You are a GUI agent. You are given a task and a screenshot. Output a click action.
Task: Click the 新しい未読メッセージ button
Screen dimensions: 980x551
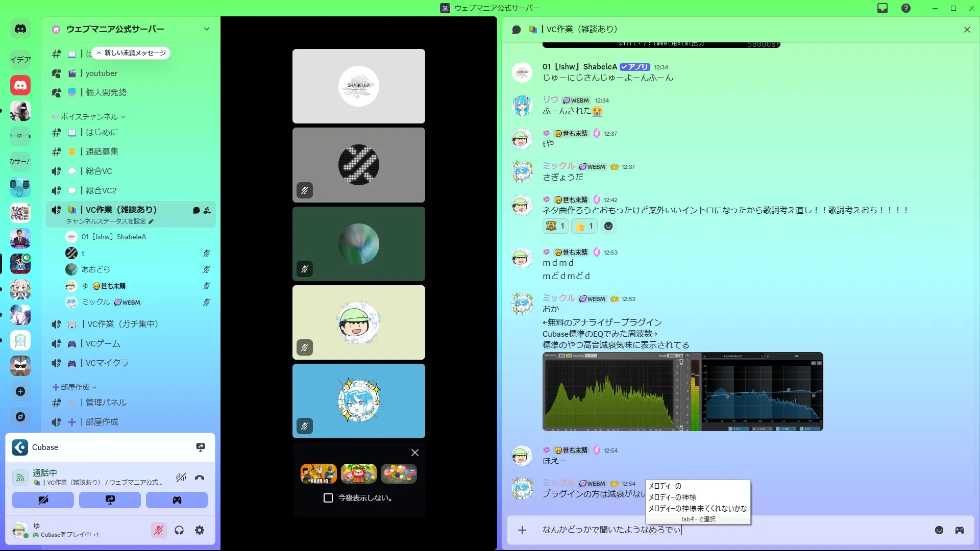(131, 53)
